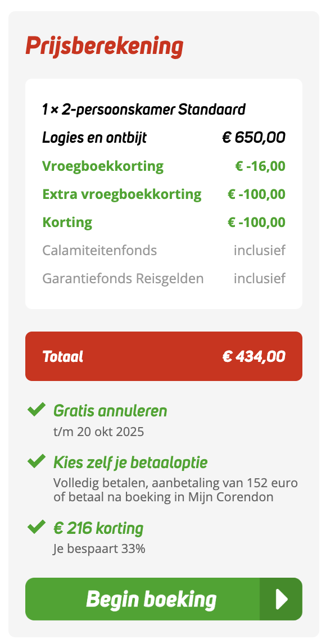Click the Korting discount entry
Image resolution: width=326 pixels, height=644 pixels.
67,222
